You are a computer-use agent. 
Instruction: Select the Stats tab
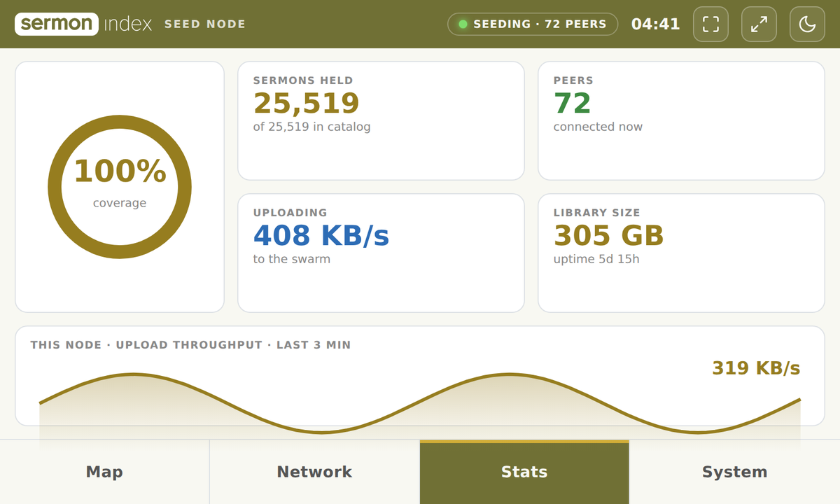click(524, 472)
